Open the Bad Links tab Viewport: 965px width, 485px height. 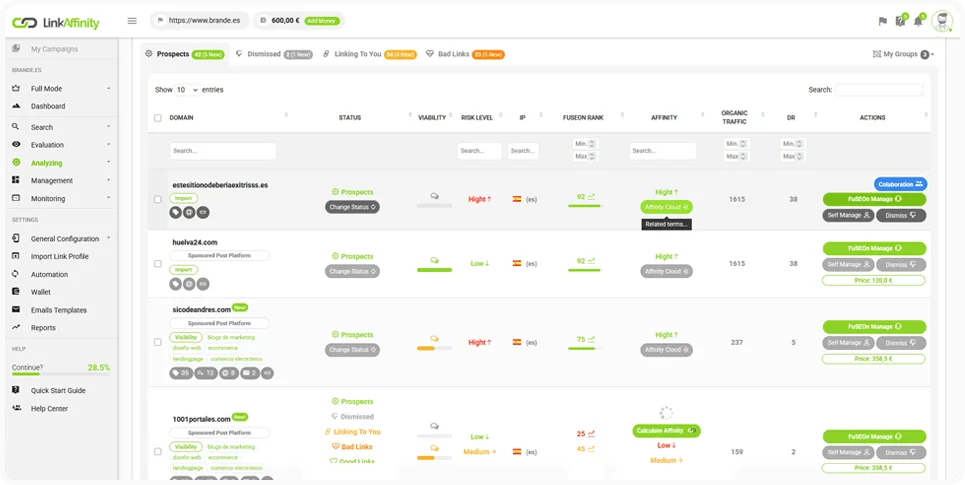pyautogui.click(x=448, y=54)
